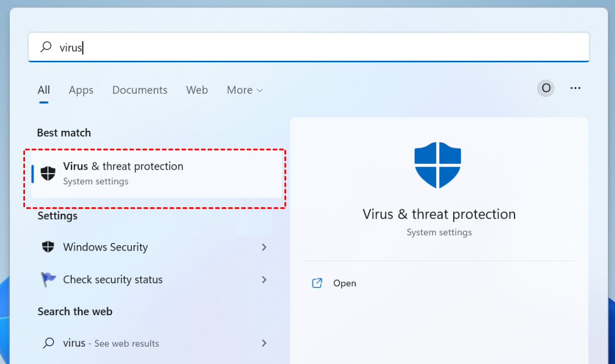
Task: Expand Windows Security result chevron
Action: coord(264,247)
